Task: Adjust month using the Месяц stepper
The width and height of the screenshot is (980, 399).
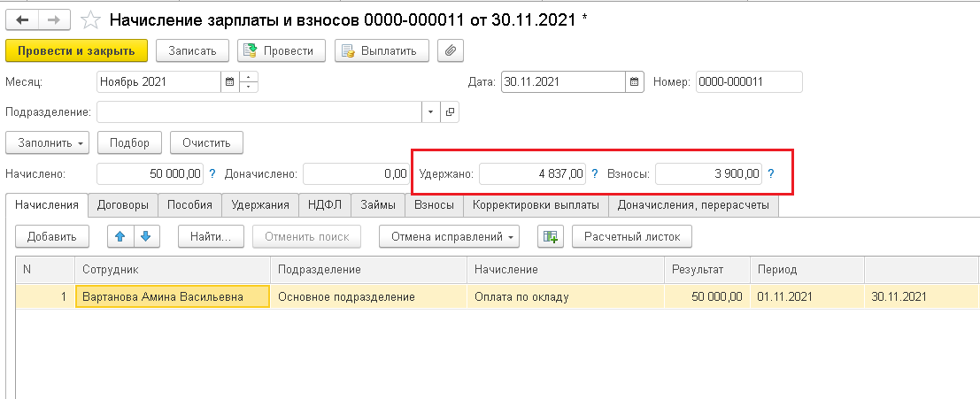Action: (249, 82)
